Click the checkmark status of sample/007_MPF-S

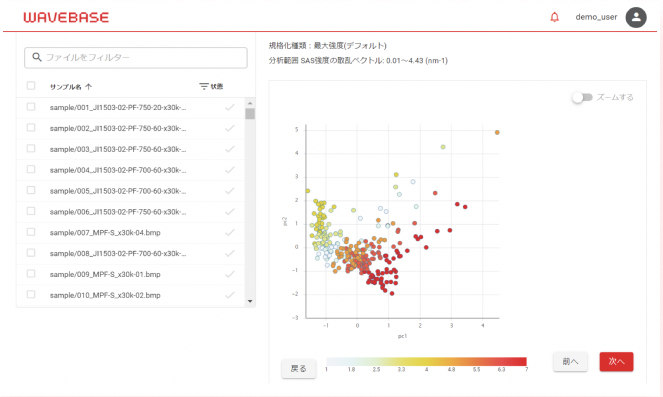pyautogui.click(x=230, y=233)
